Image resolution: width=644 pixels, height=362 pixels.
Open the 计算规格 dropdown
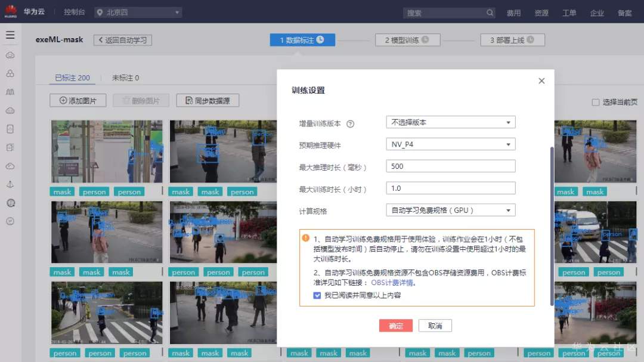tap(451, 210)
